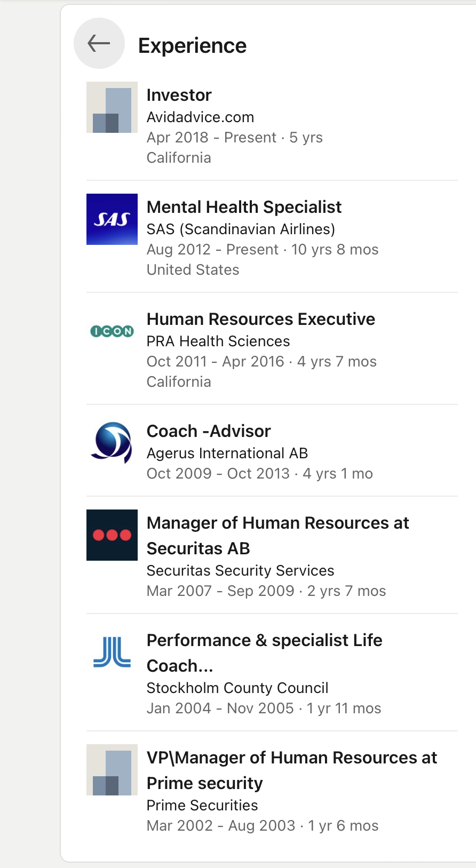
Task: Click the Agerus International AB logo
Action: click(112, 442)
